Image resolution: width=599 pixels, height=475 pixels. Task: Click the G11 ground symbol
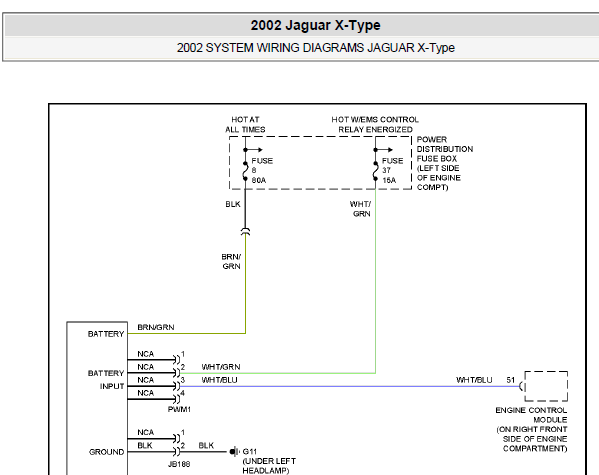point(234,452)
